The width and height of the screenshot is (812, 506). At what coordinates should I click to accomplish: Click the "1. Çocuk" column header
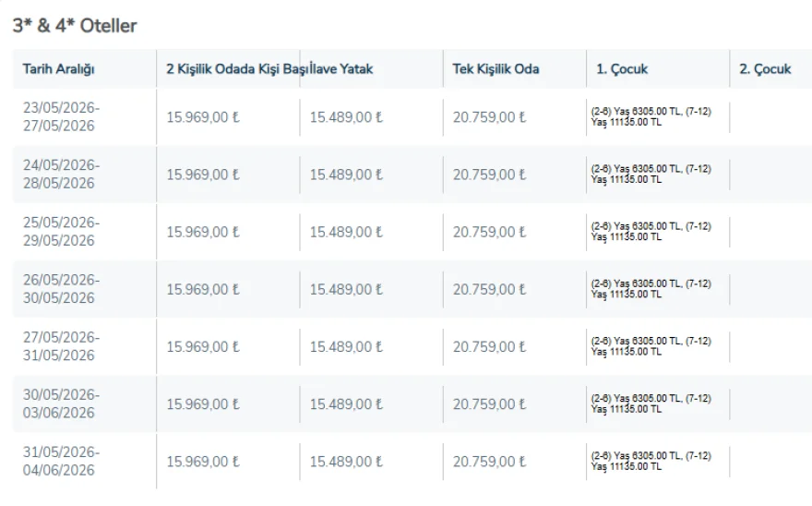click(x=622, y=69)
